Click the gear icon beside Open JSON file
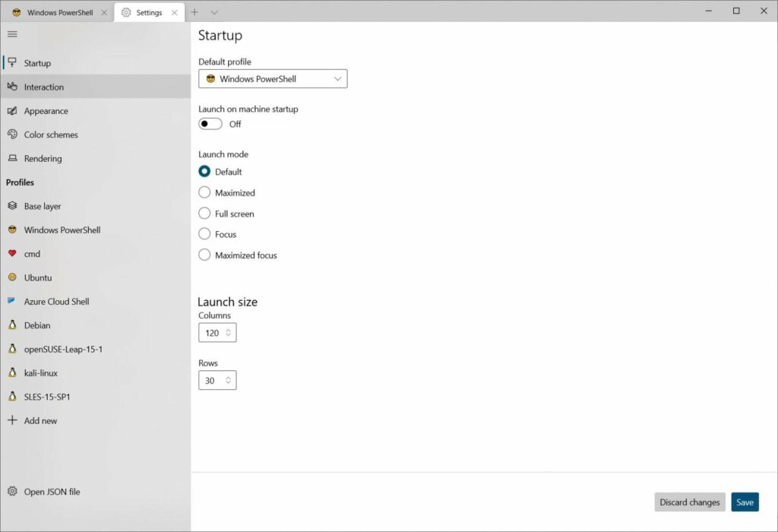 [12, 491]
